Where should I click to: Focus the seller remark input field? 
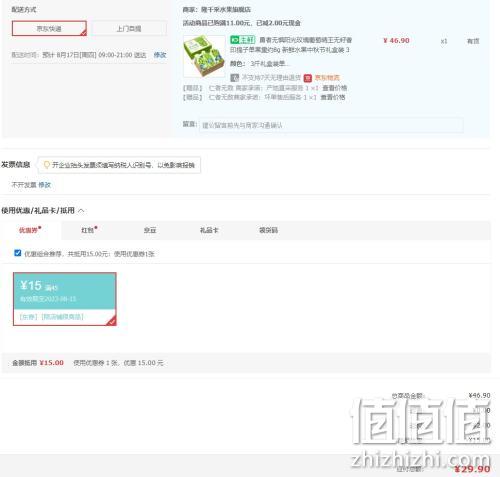[331, 125]
